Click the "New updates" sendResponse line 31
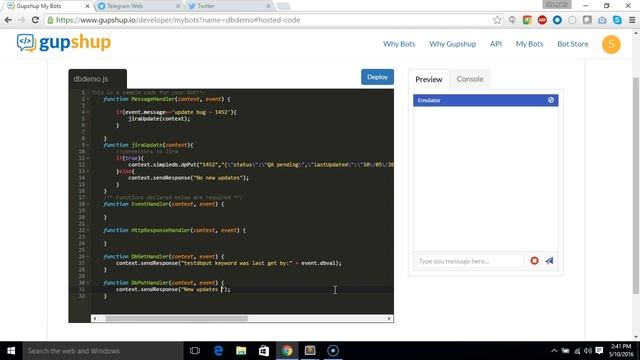 173,289
